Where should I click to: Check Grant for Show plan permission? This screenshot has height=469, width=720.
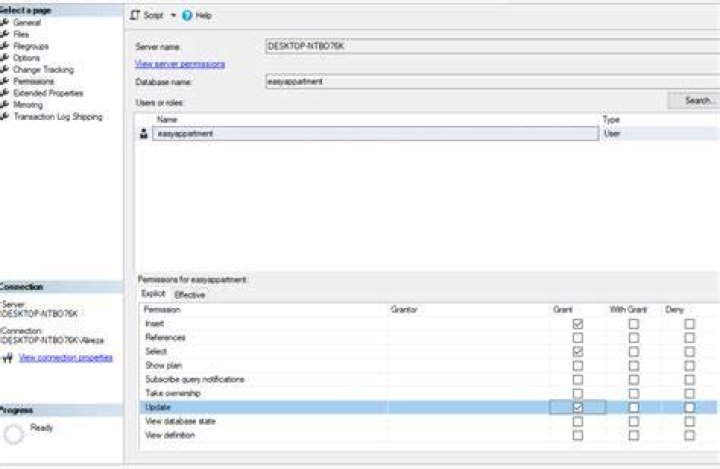(x=578, y=366)
